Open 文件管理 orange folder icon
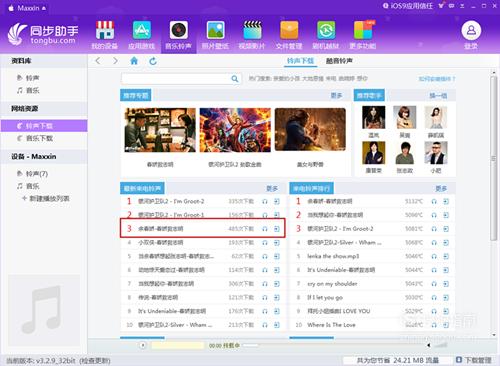The height and width of the screenshot is (366, 500). tap(289, 31)
